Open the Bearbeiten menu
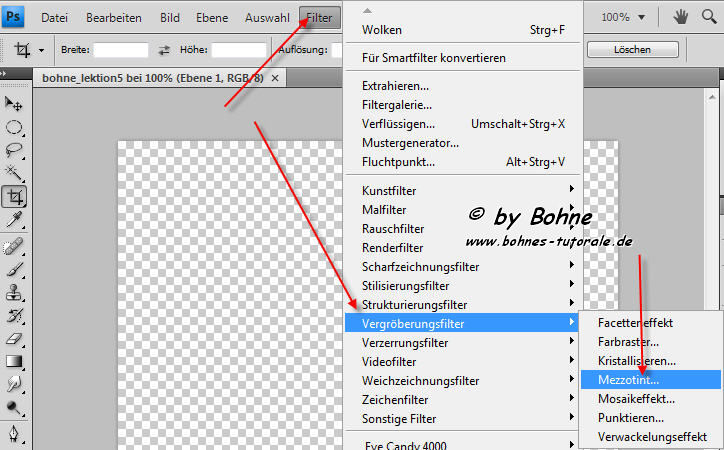 coord(114,17)
